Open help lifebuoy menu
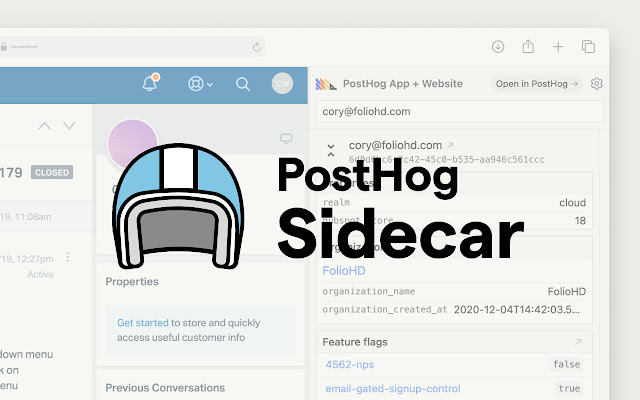 click(x=200, y=84)
